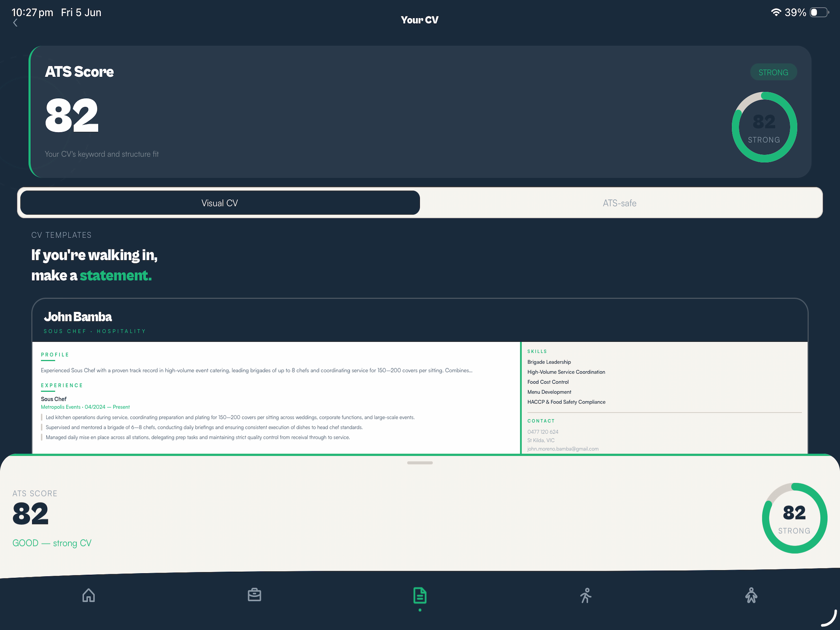
Task: Click the 'CV TEMPLATES' label
Action: click(61, 235)
